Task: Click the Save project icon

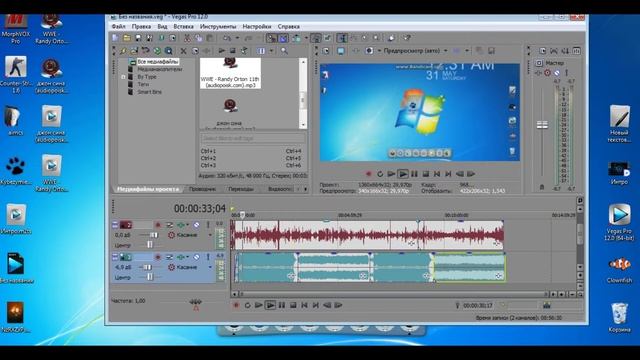Action: pos(138,38)
